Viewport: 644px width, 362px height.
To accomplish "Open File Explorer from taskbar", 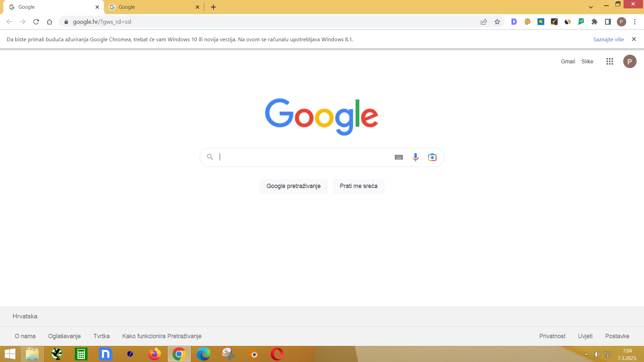I will click(x=32, y=354).
